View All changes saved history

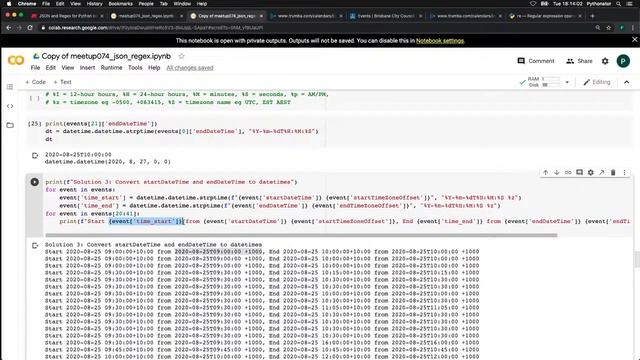190,68
